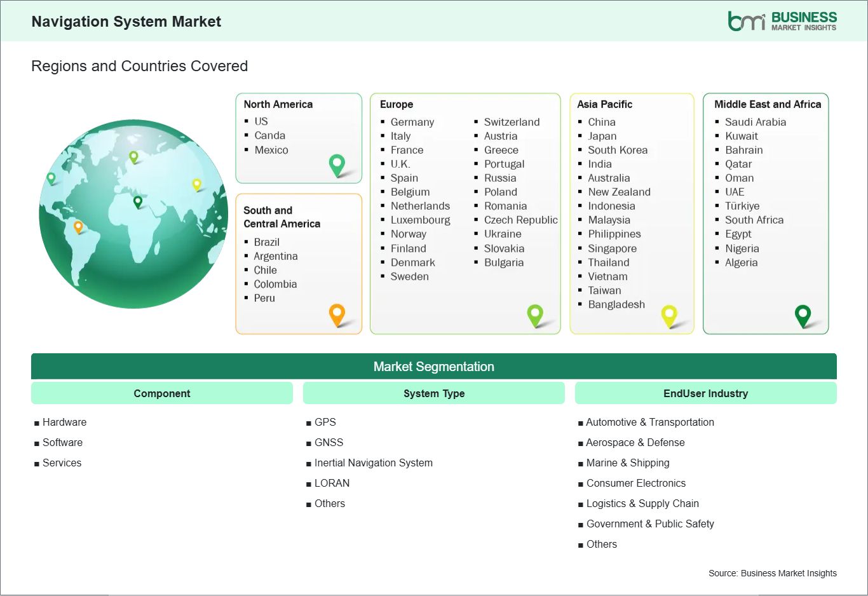Click the orange pin over South America on the globe
The width and height of the screenshot is (868, 596).
[79, 225]
